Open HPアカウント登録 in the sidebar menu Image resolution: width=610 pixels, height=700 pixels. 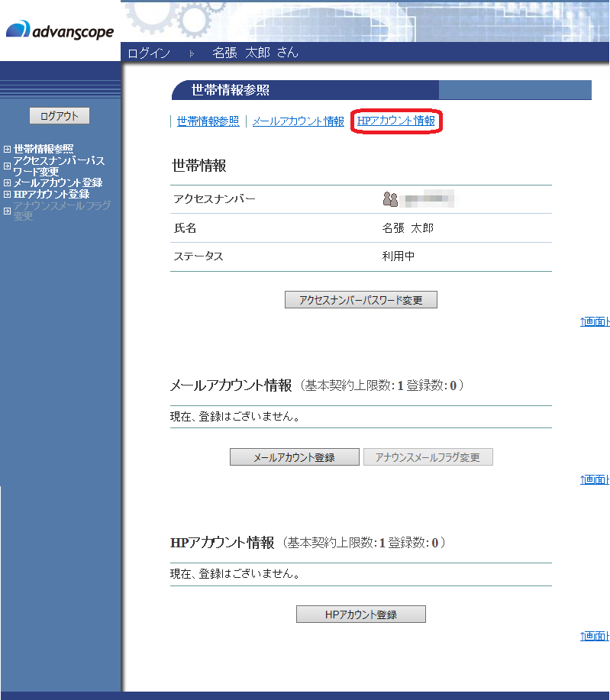52,194
